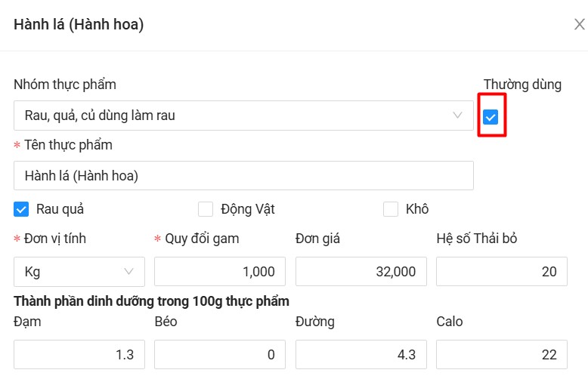Focus the Béo input box
Screen dimensions: 588x376
pyautogui.click(x=219, y=354)
